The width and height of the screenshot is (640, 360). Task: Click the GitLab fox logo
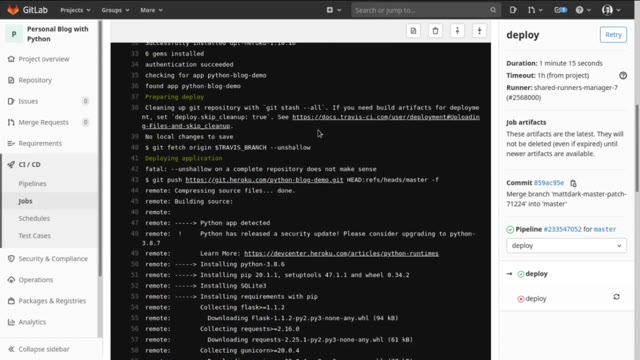click(x=13, y=10)
